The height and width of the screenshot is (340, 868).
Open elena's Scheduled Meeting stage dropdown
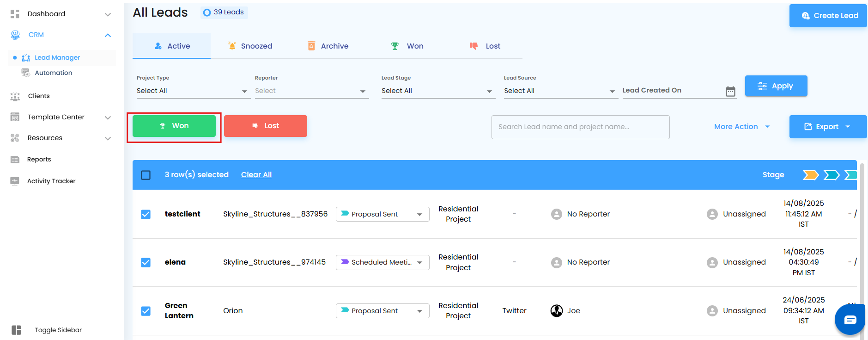(382, 262)
